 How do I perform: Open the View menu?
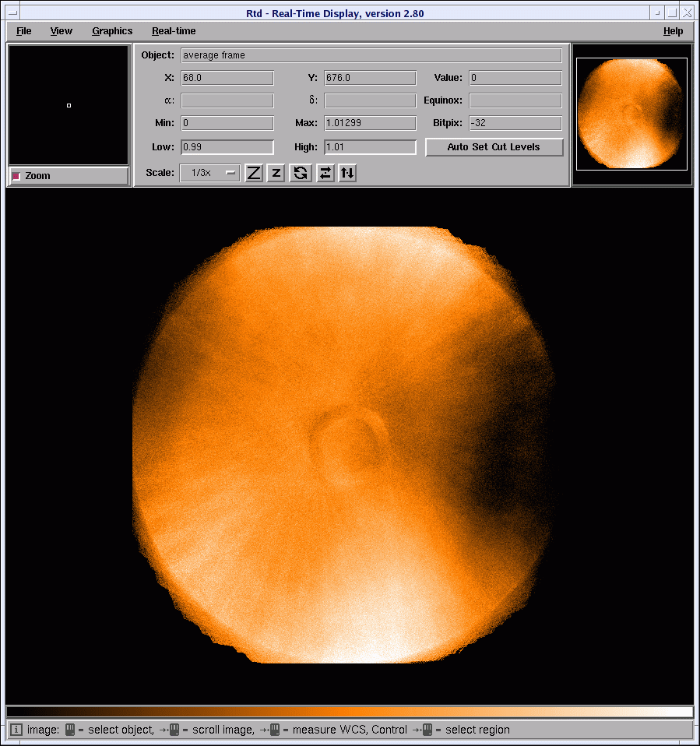(x=62, y=31)
